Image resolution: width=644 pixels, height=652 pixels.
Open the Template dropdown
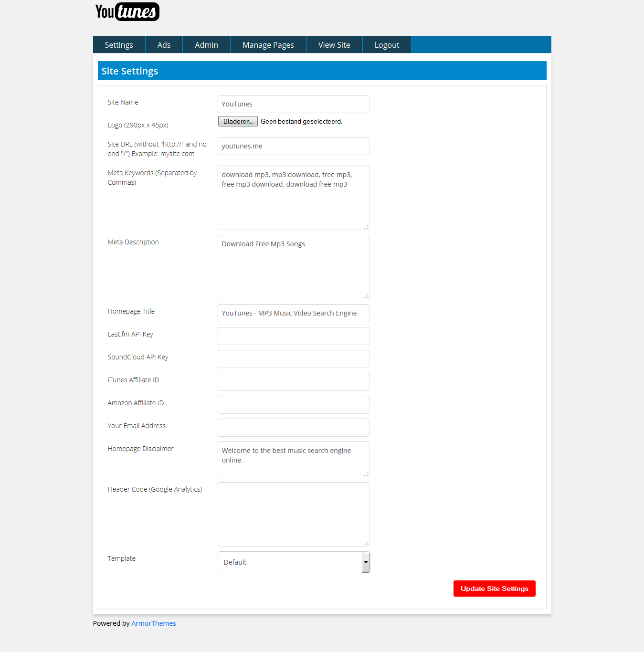[294, 562]
